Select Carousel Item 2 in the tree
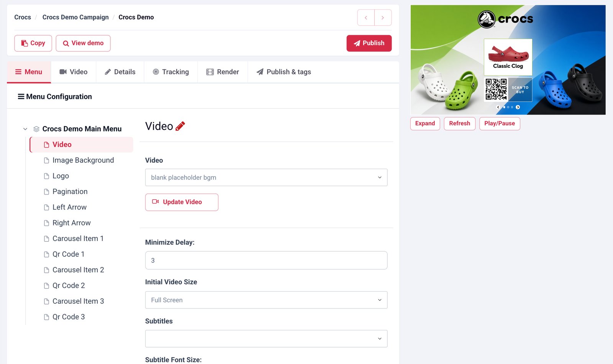Viewport: 613px width, 364px height. pos(78,271)
